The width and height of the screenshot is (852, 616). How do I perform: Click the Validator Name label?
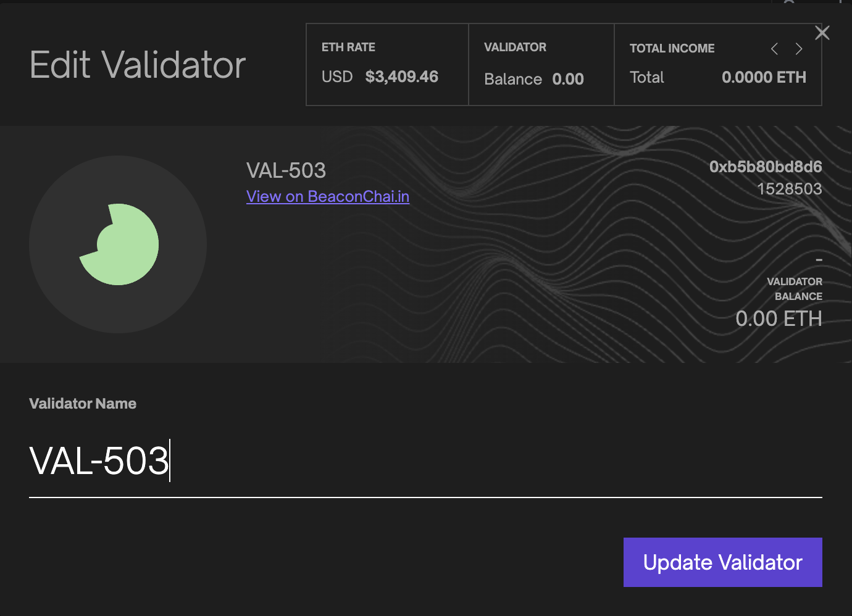pos(83,404)
